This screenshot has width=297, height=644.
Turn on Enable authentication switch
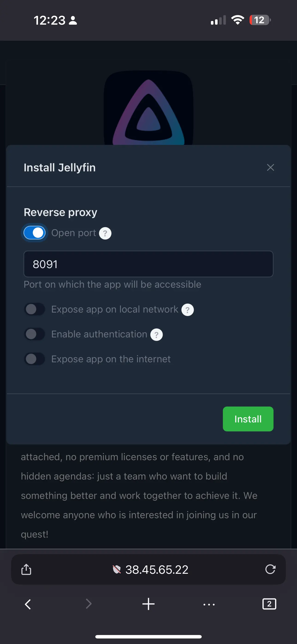coord(35,334)
